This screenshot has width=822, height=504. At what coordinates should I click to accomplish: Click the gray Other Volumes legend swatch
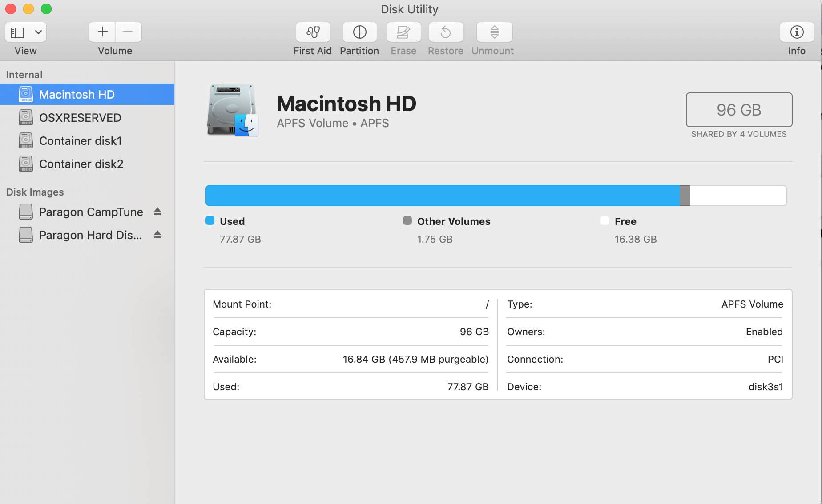[x=407, y=220]
